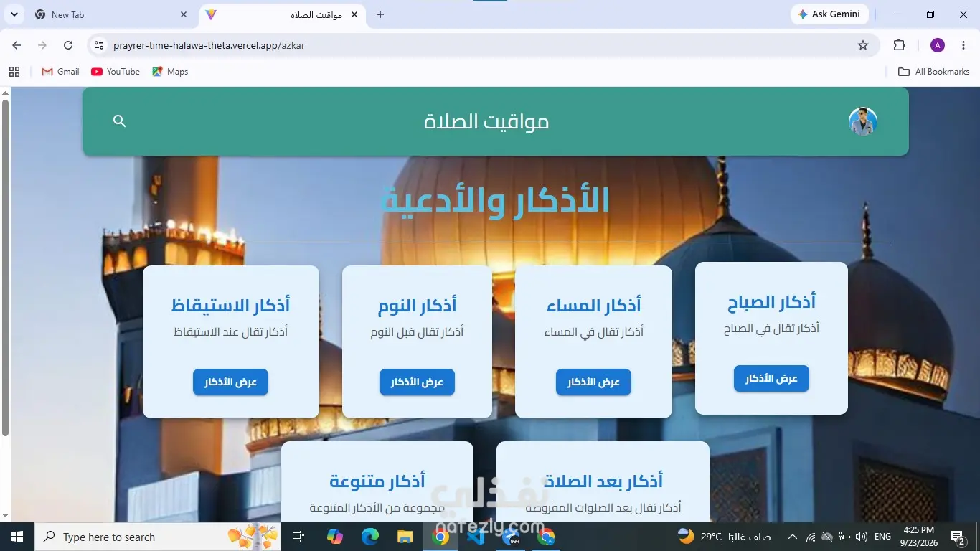980x551 pixels.
Task: Click the site information icon in address bar
Action: click(x=99, y=45)
